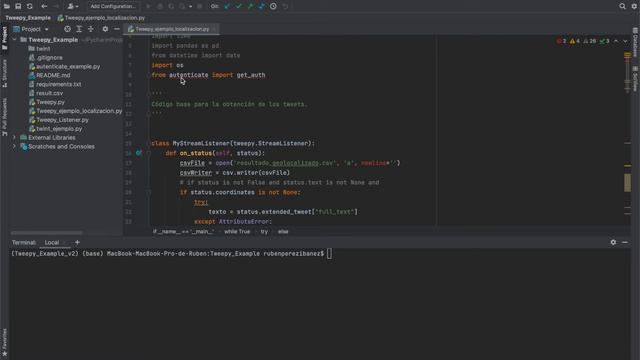Screen dimensions: 640x360
Task: Click Collapse All icon in Project panel
Action: point(91,29)
